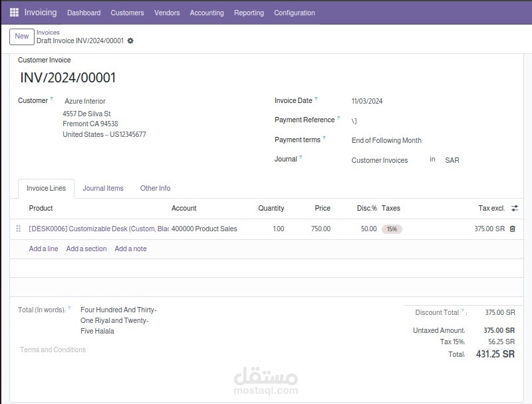Edit the Invoice Date 11/03/2024 field
The image size is (532, 404).
(367, 101)
